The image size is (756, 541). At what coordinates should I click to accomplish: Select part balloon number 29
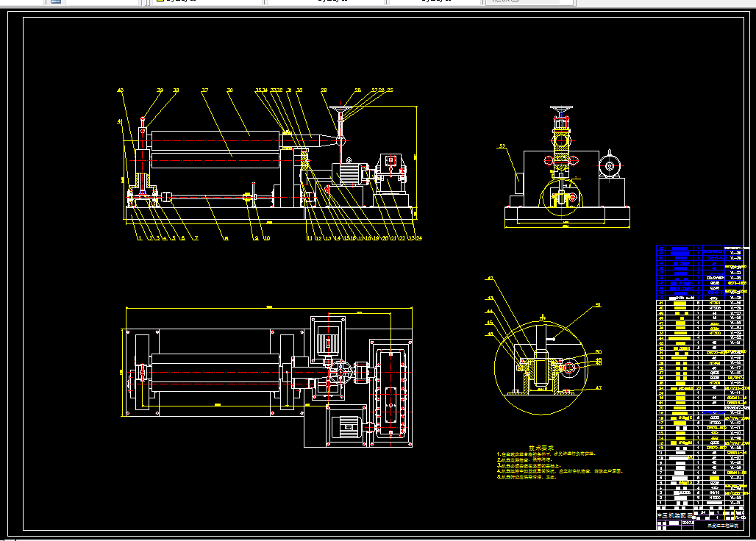click(x=324, y=90)
